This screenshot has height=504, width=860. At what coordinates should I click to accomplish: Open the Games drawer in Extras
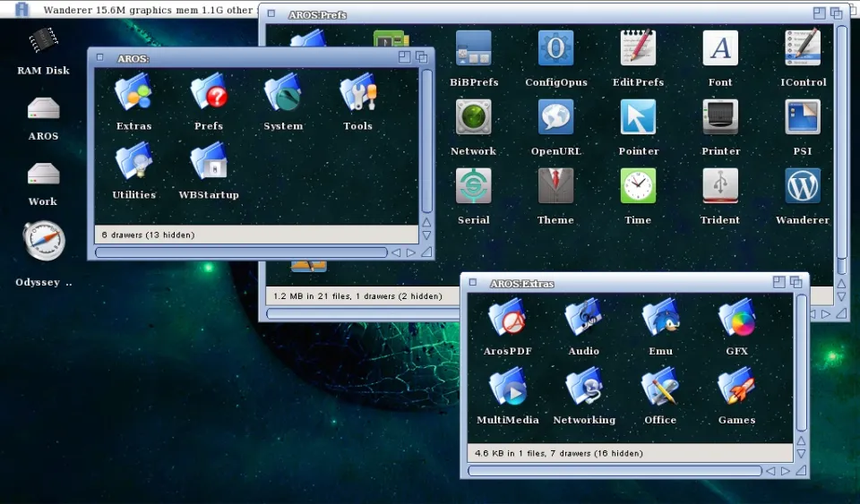coord(736,387)
